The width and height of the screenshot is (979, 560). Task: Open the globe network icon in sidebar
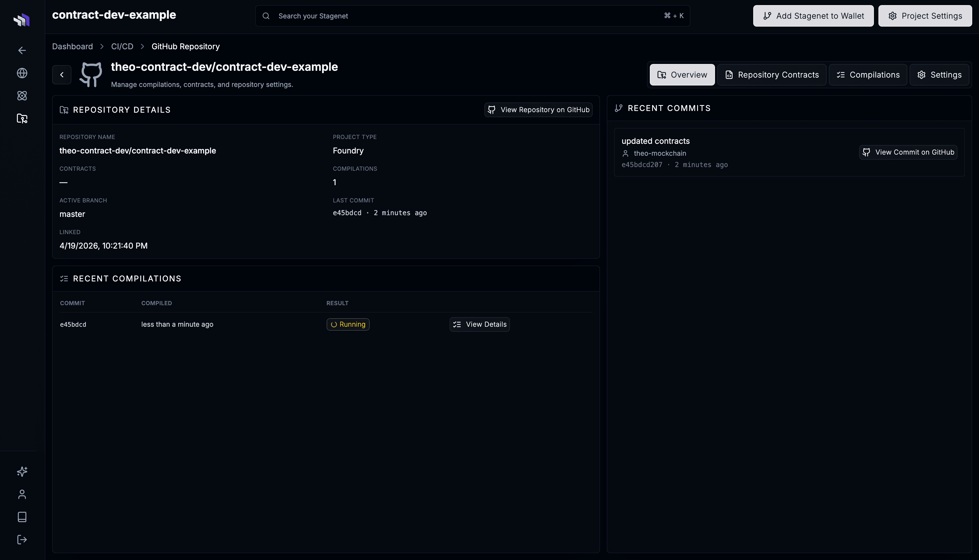[22, 73]
